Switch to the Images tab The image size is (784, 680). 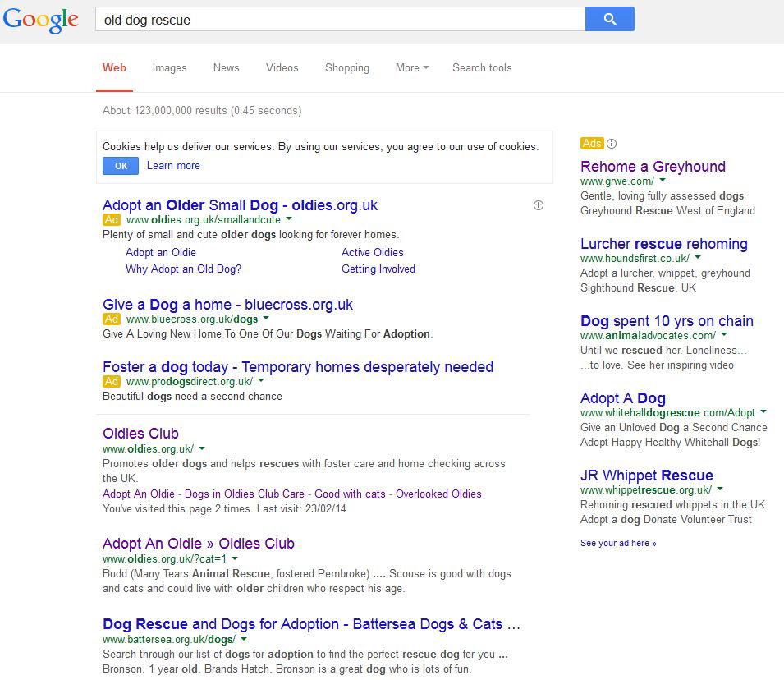click(x=169, y=68)
